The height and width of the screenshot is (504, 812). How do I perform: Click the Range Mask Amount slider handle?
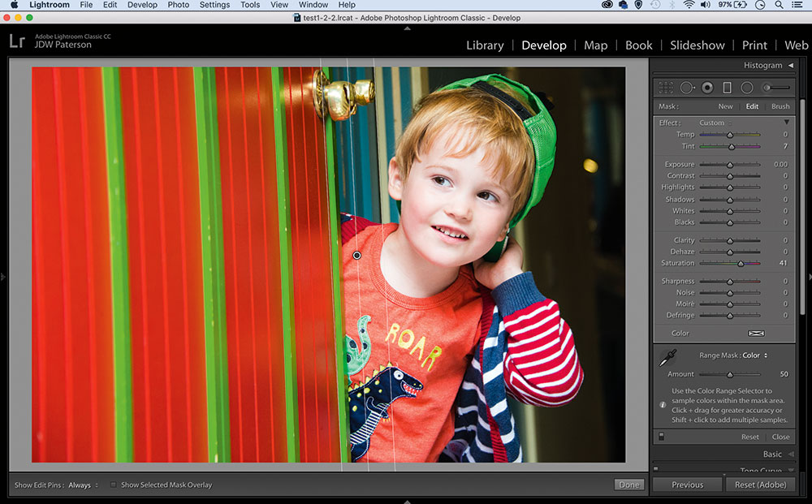730,374
